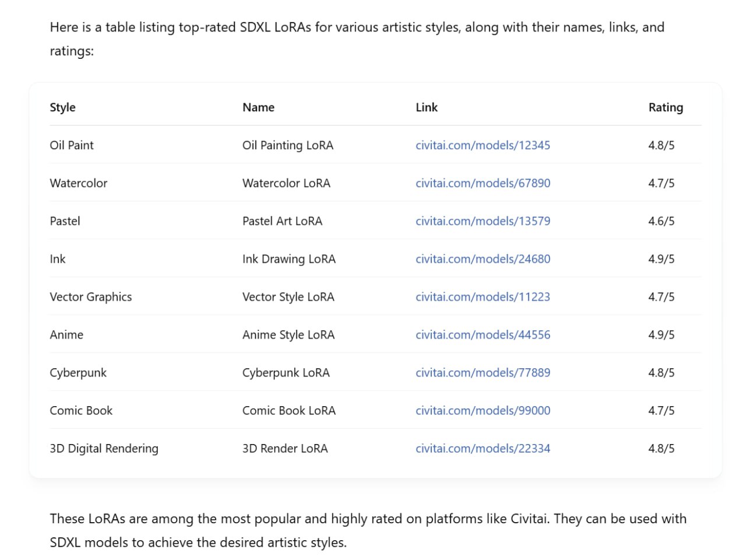Image resolution: width=746 pixels, height=560 pixels.
Task: Select the 3D Render LoRA name
Action: (x=285, y=448)
